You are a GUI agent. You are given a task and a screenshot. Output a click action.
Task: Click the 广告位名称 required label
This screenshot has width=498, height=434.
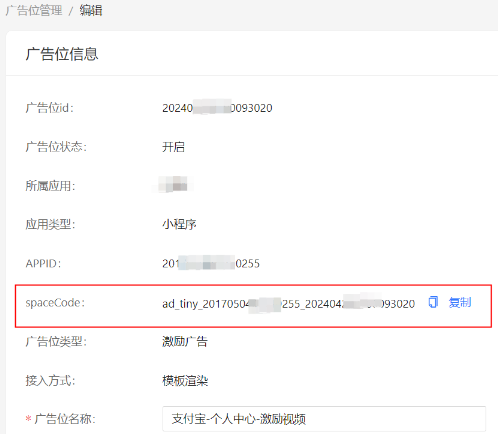[x=61, y=419]
